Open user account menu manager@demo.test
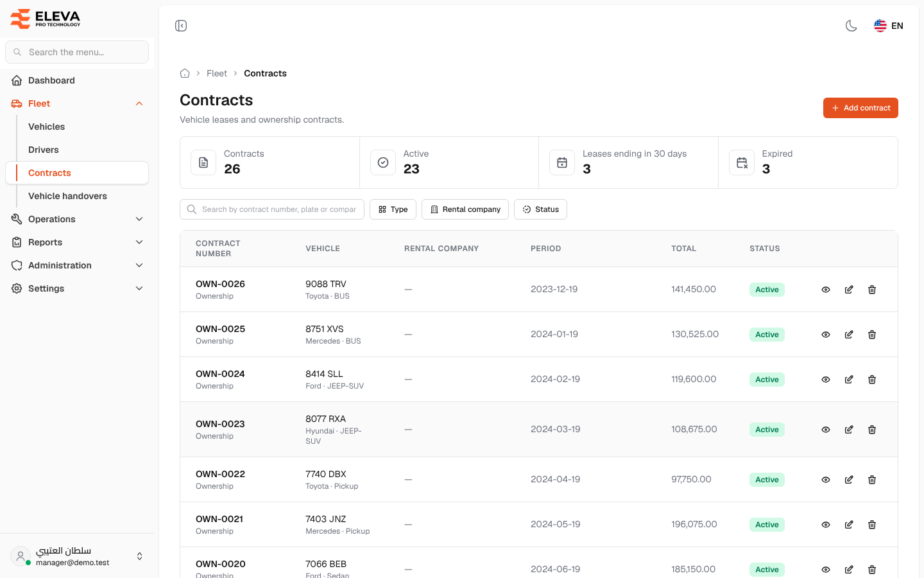924x578 pixels. 77,556
